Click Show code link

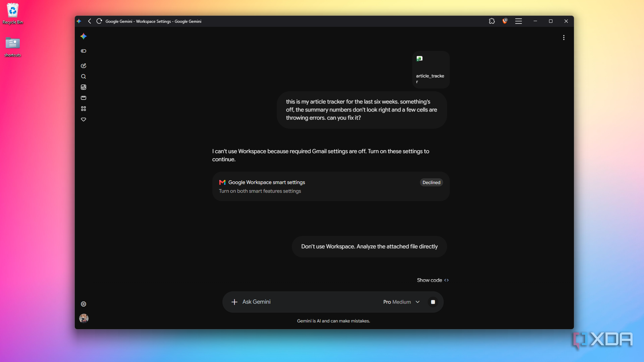point(433,280)
